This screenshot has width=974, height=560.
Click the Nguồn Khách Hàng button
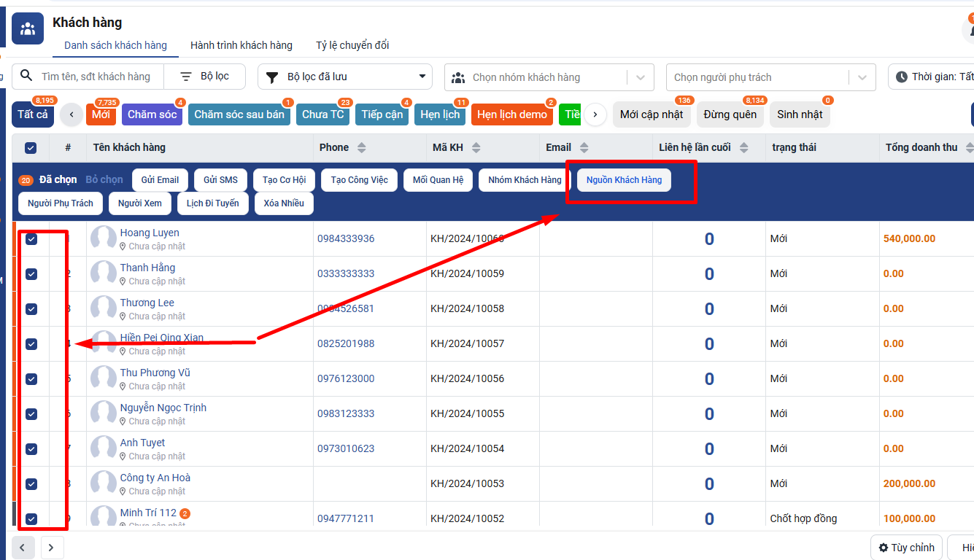(624, 180)
